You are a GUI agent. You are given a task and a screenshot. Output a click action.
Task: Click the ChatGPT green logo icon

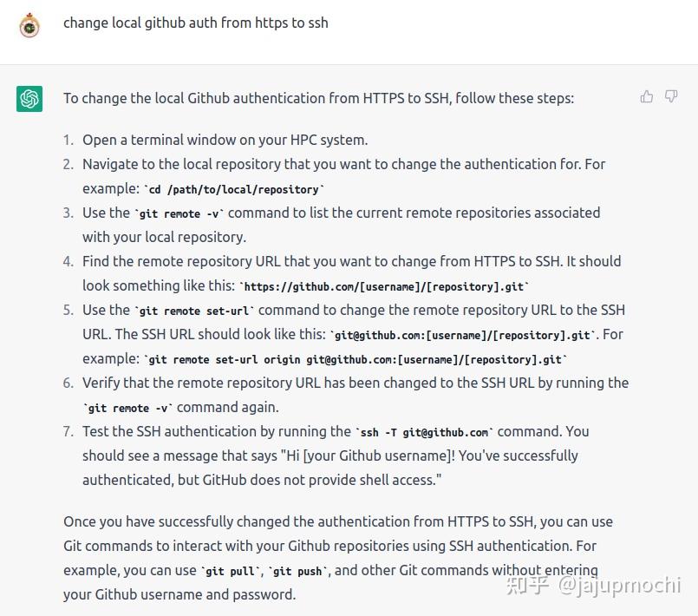coord(29,98)
